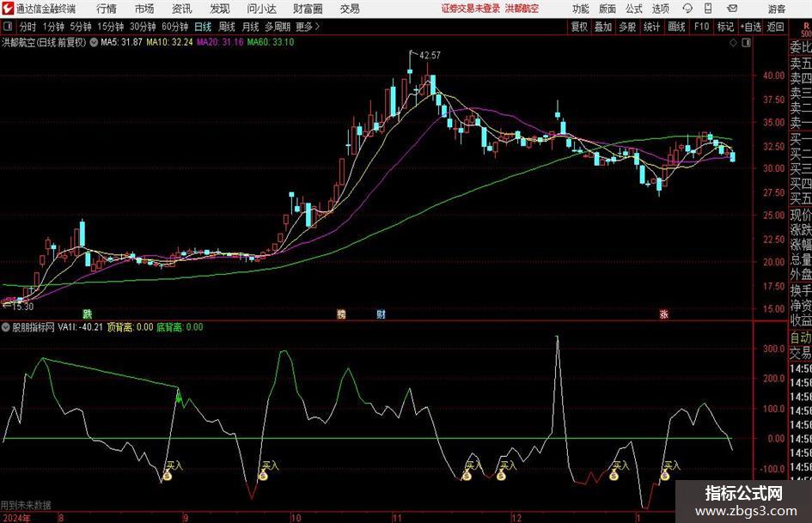The image size is (812, 523).
Task: Click the F10 company info button
Action: (701, 27)
